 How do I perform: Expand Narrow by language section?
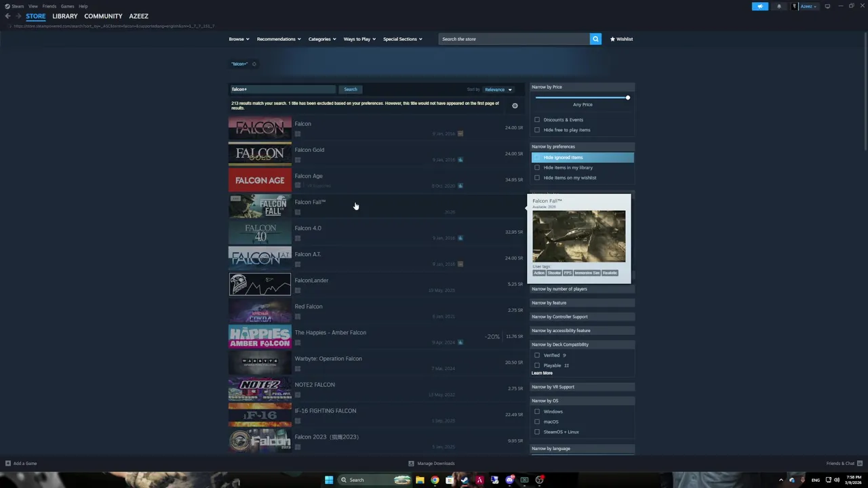pos(583,449)
